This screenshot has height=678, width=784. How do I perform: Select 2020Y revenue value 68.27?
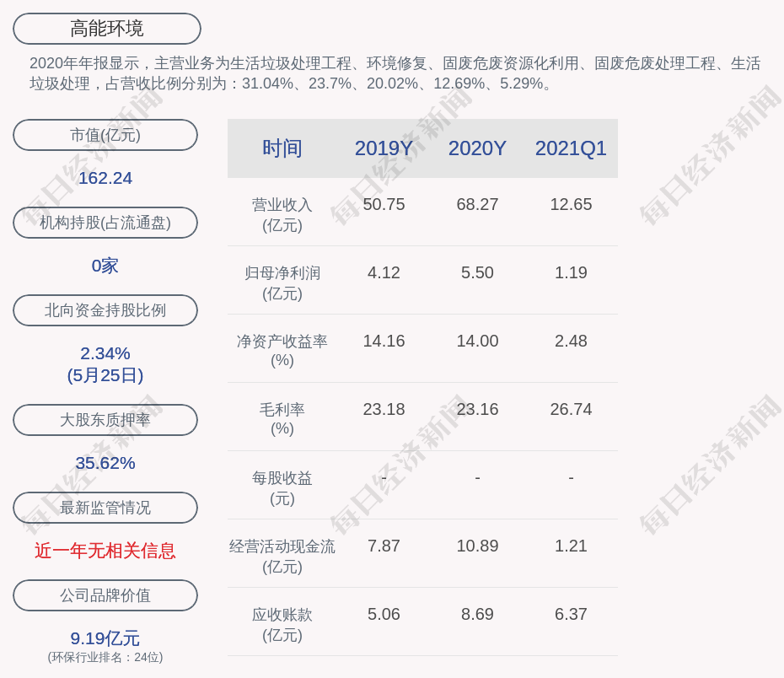pyautogui.click(x=477, y=204)
